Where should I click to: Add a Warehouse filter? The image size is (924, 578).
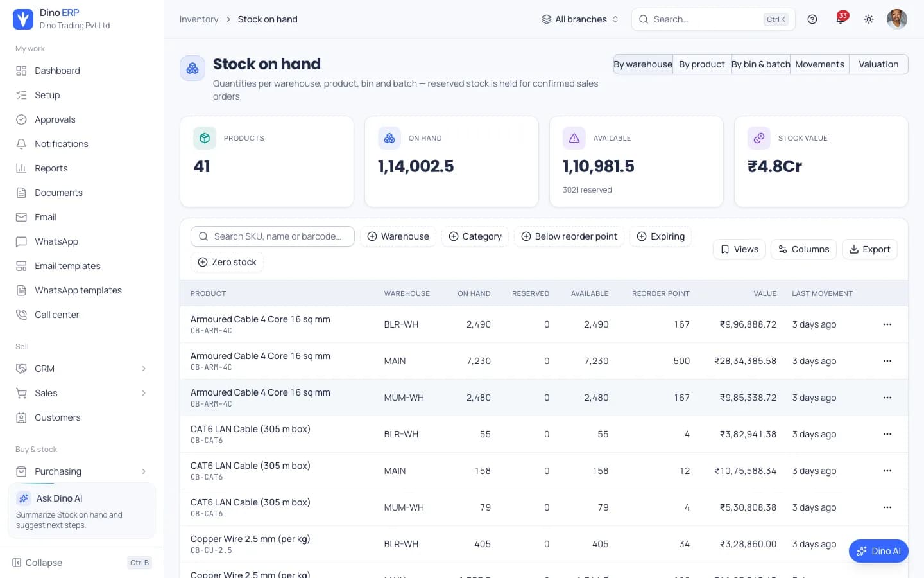click(398, 236)
